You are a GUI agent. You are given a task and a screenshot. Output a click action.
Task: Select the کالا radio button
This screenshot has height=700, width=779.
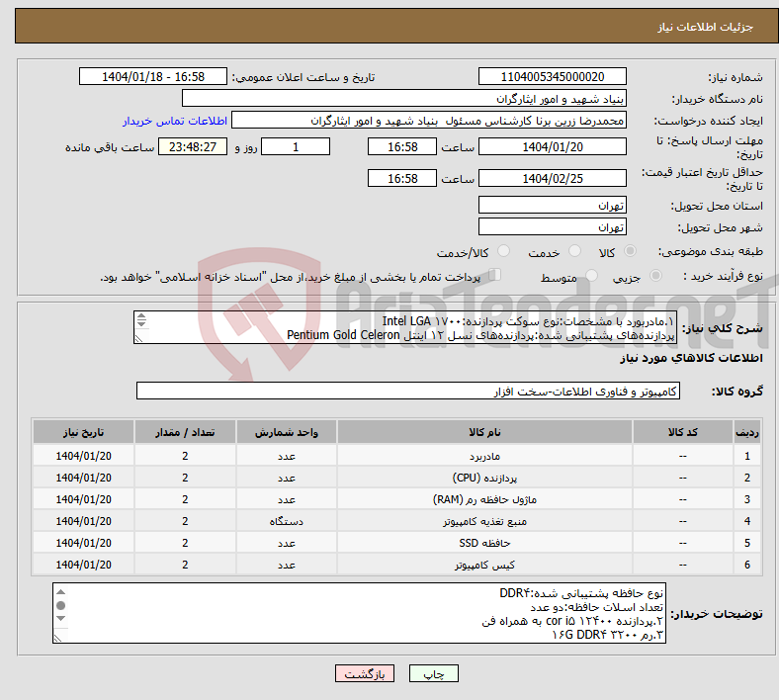click(630, 251)
